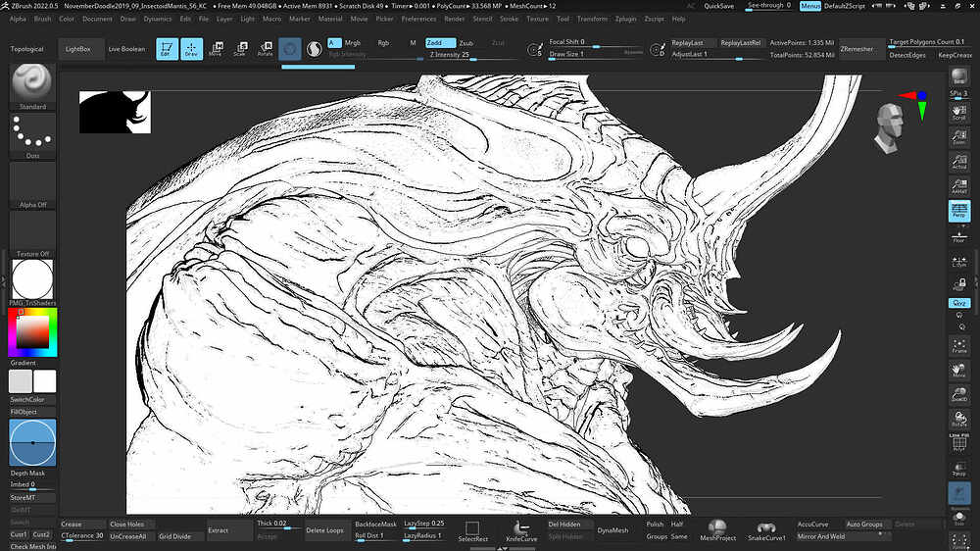980x551 pixels.
Task: Open the Dots stroke type selector
Action: pos(32,135)
